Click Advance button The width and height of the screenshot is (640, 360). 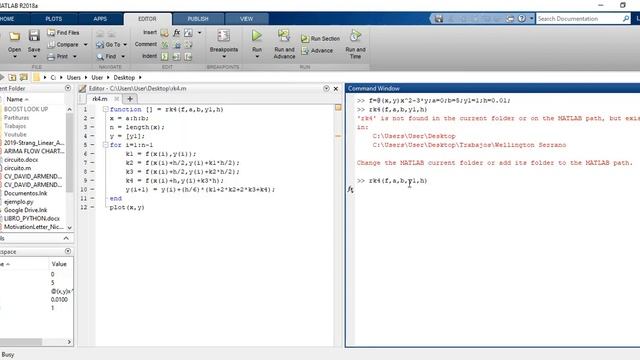317,51
